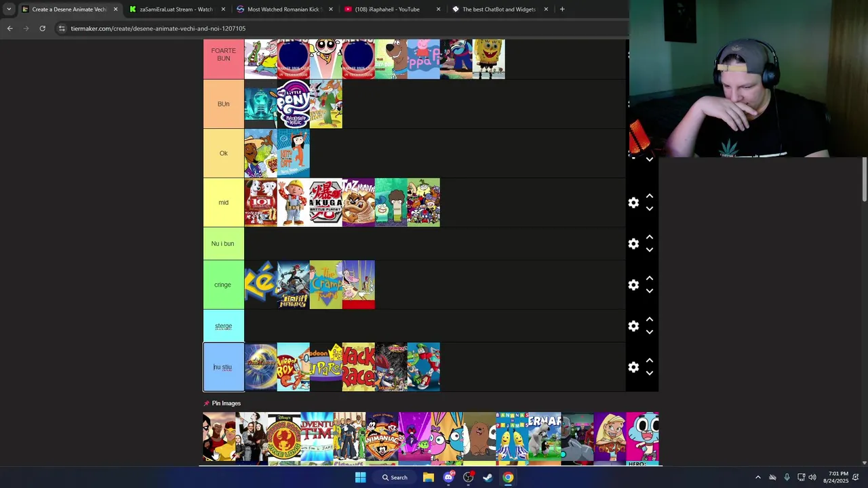Edit the BUn tier label
868x488 pixels.
pyautogui.click(x=224, y=104)
